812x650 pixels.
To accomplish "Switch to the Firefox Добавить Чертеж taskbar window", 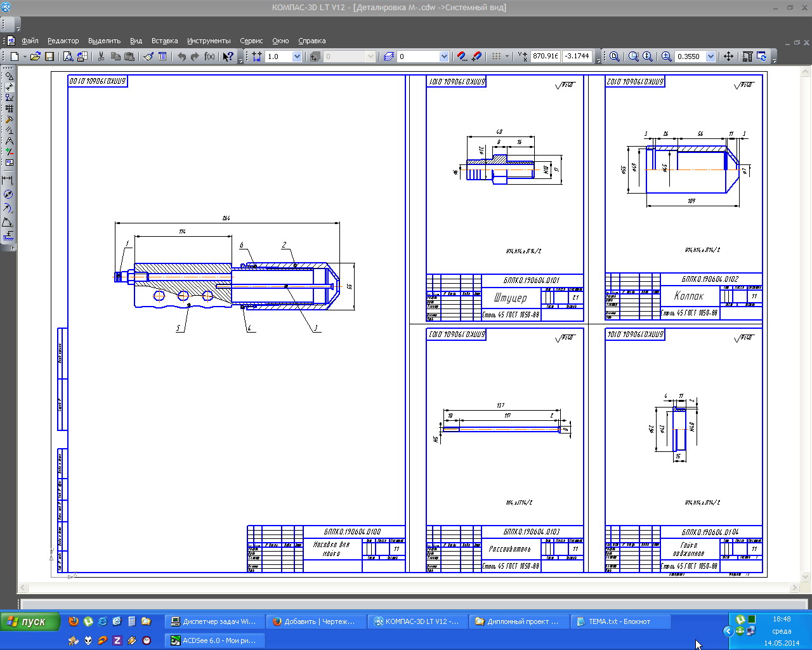I will pyautogui.click(x=315, y=621).
